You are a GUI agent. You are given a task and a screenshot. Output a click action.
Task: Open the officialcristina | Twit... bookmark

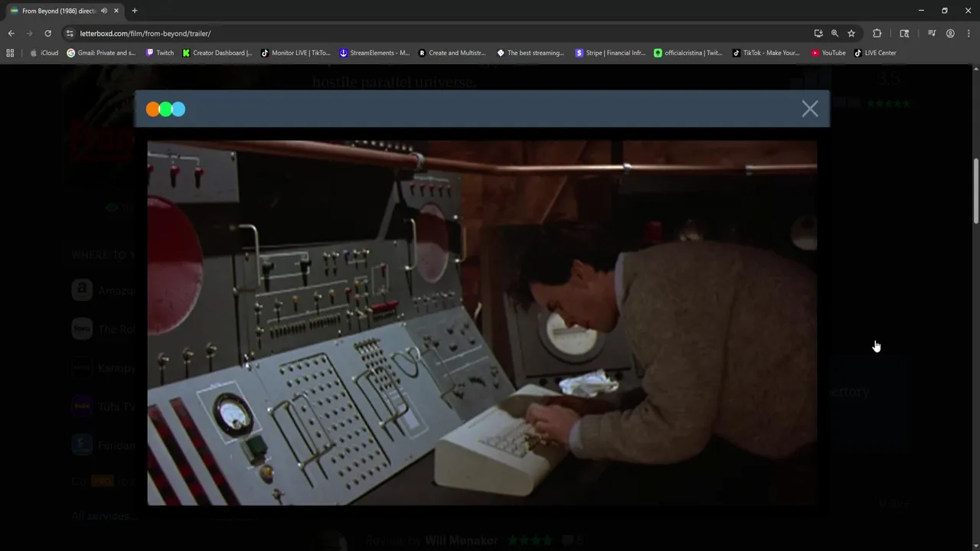pos(688,53)
